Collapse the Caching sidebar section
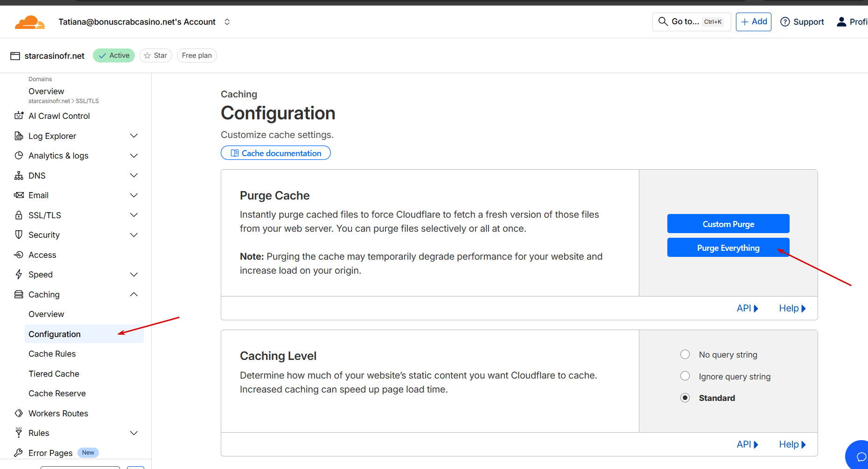This screenshot has width=868, height=469. [x=134, y=294]
